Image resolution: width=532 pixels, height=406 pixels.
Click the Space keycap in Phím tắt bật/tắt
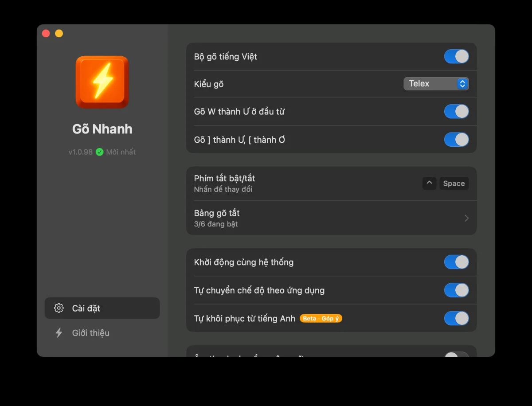pos(454,183)
